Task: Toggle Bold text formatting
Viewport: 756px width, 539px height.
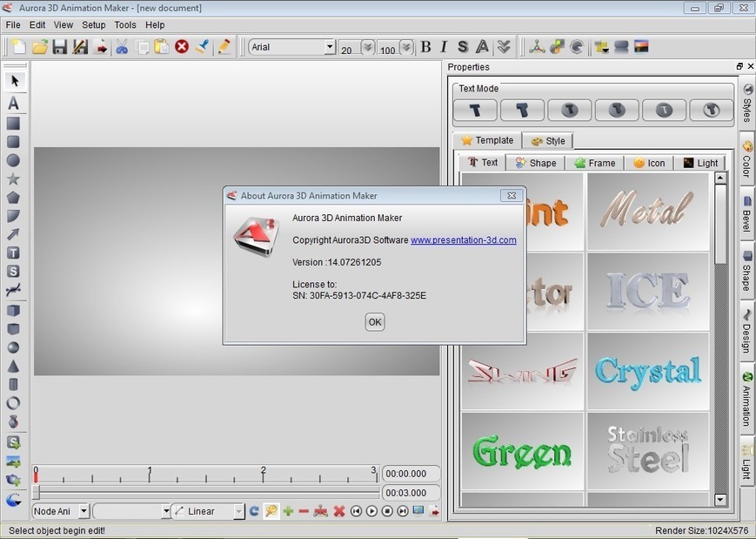Action: (425, 47)
